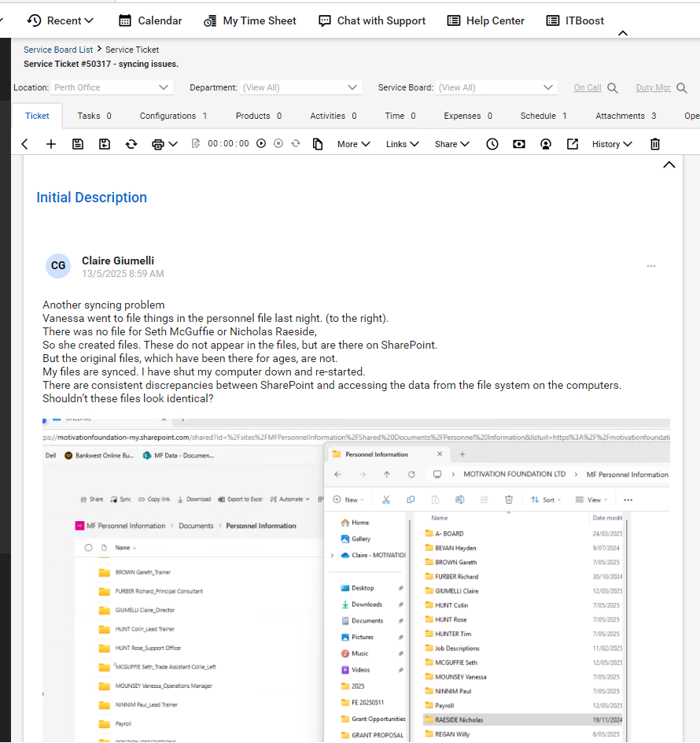Switch to the Time tab
This screenshot has width=700, height=743.
[400, 116]
